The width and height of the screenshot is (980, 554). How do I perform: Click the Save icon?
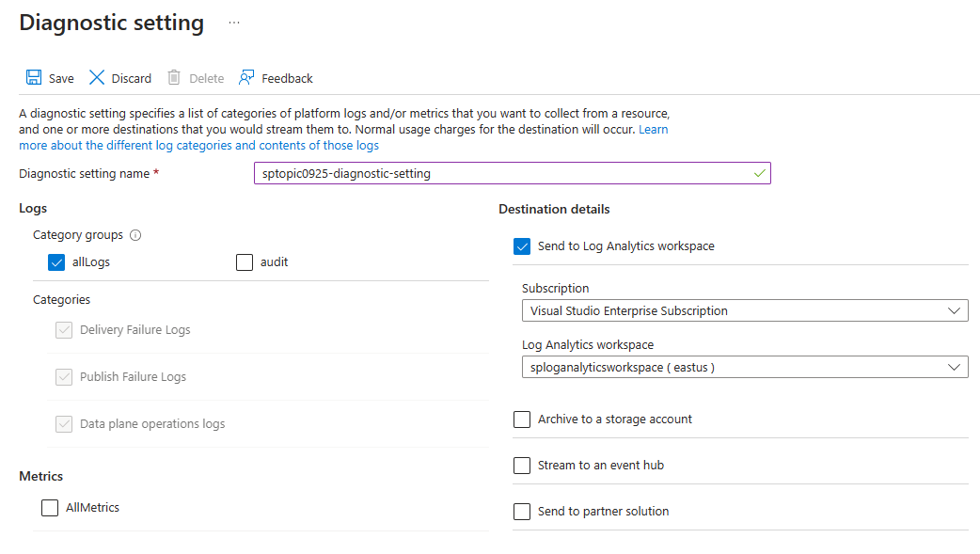tap(35, 77)
